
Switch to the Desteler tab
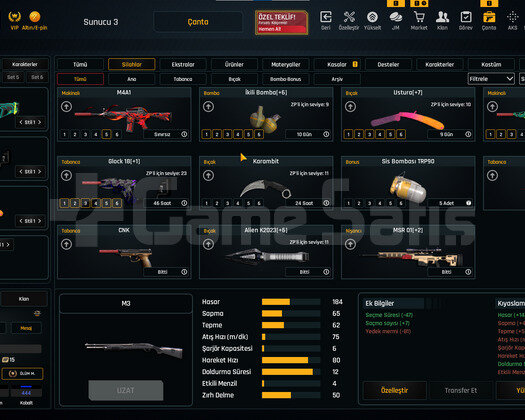click(x=388, y=64)
